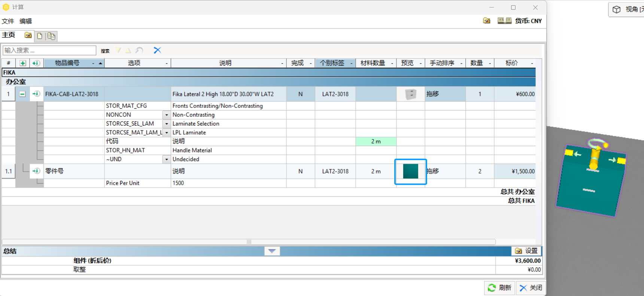
Task: Open the ~UND option dropdown
Action: point(167,159)
